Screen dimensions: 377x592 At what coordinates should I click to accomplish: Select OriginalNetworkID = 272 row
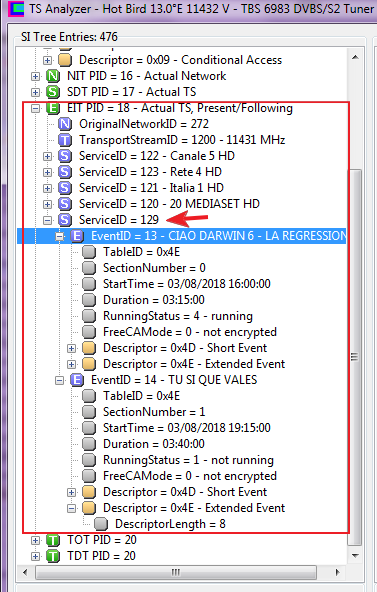(144, 124)
